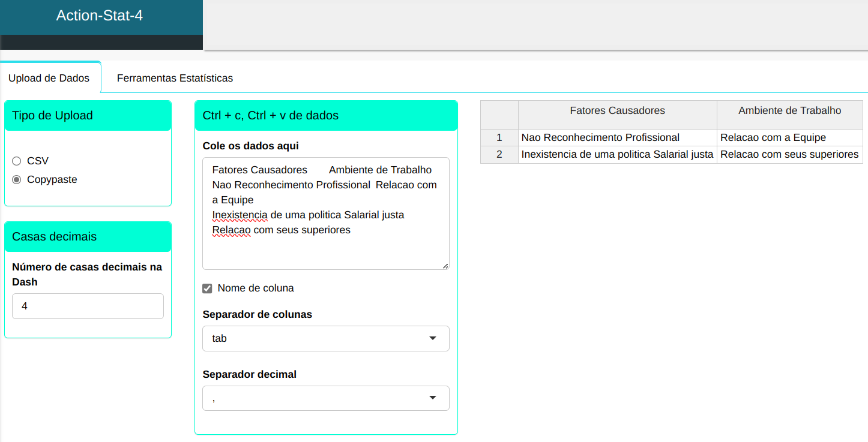Click the Relacao com seus superiores cell
Image resolution: width=868 pixels, height=442 pixels.
(x=789, y=155)
